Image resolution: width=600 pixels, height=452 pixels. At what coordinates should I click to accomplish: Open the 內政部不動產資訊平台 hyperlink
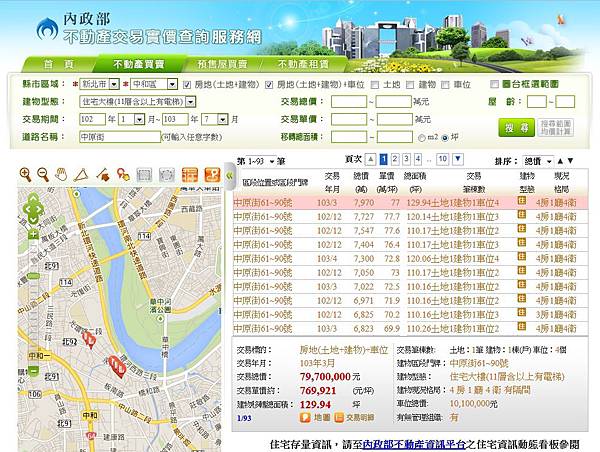tap(414, 444)
